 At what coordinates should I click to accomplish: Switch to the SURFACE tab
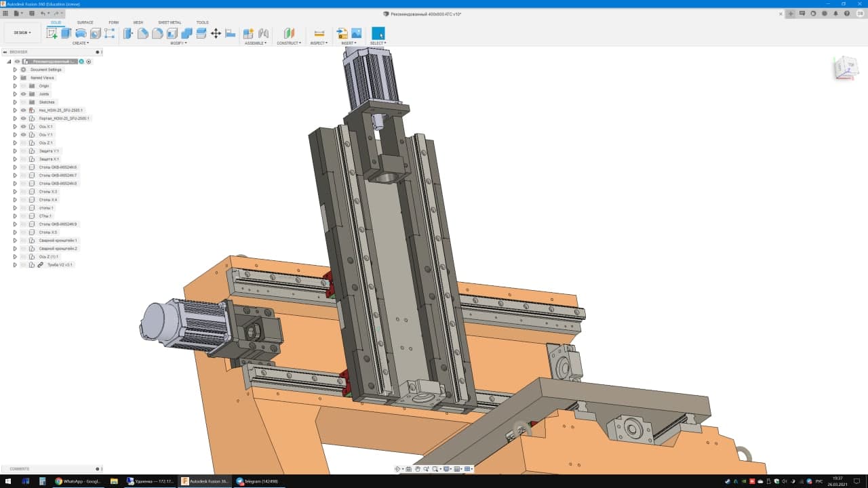85,22
